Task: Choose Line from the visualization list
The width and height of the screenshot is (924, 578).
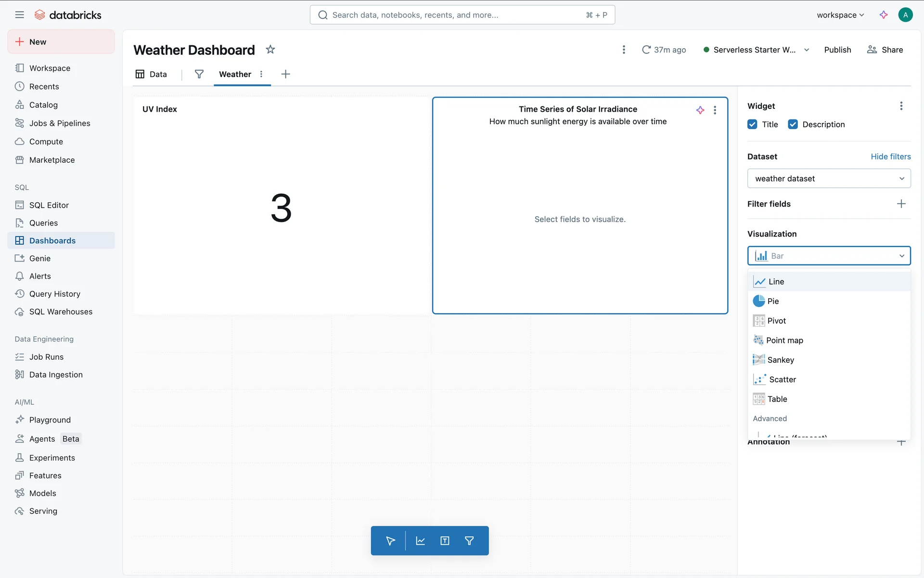Action: [x=776, y=282]
